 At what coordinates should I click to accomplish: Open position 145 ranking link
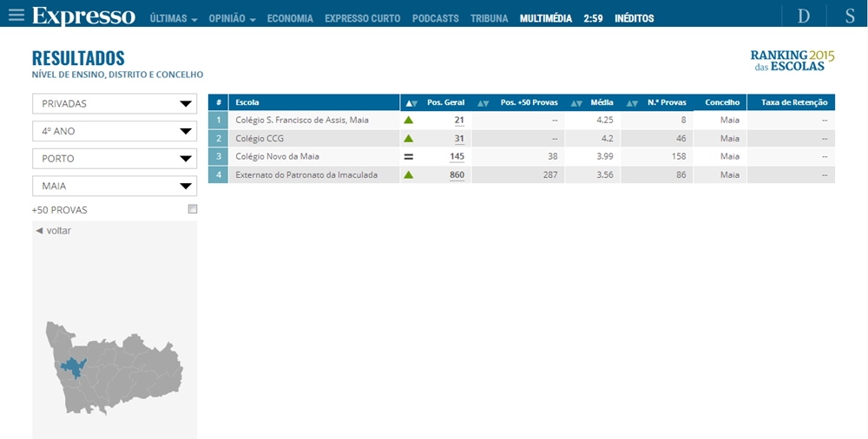[457, 157]
